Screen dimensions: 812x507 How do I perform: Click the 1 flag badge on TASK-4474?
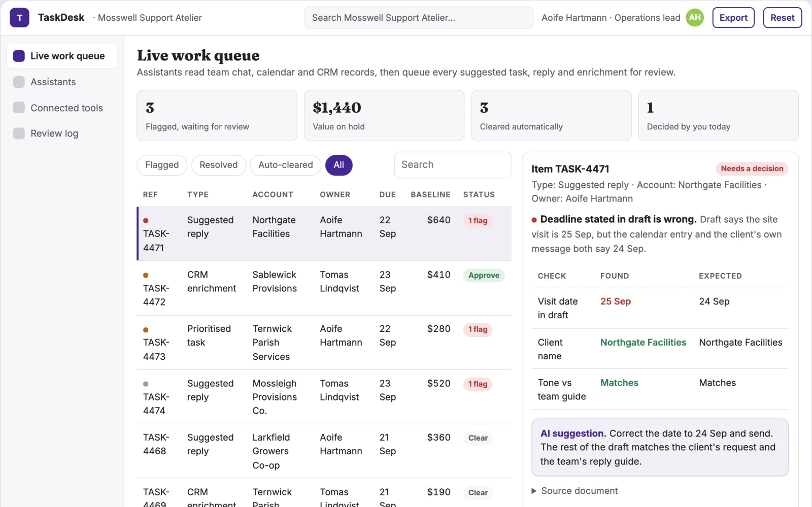coord(478,384)
